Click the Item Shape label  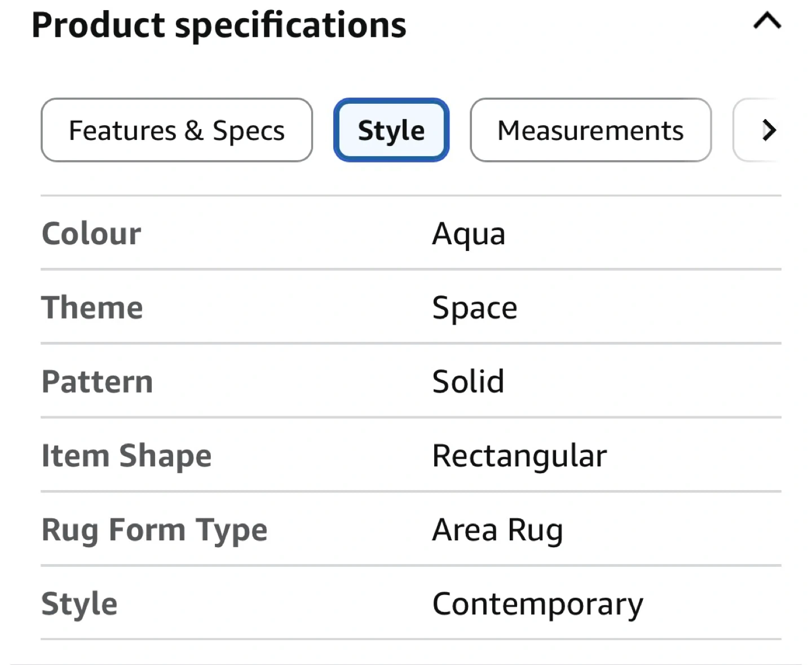[x=126, y=456]
